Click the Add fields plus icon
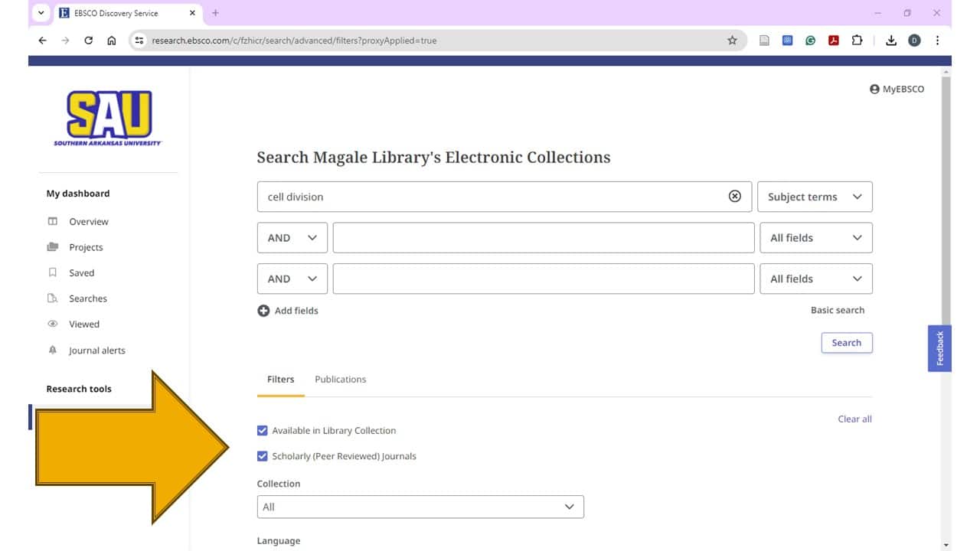Screen dimensions: 980x551 click(x=263, y=311)
